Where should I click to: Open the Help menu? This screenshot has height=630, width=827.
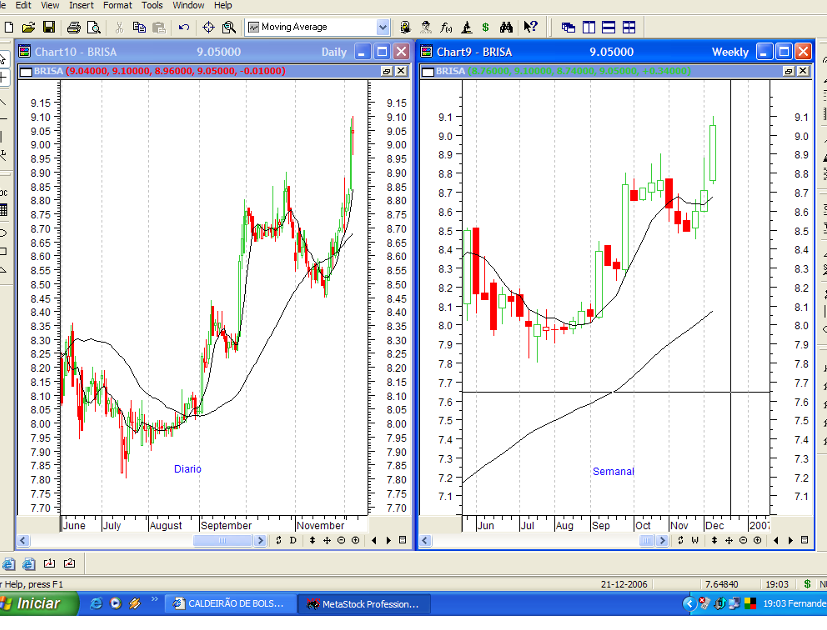[x=223, y=5]
